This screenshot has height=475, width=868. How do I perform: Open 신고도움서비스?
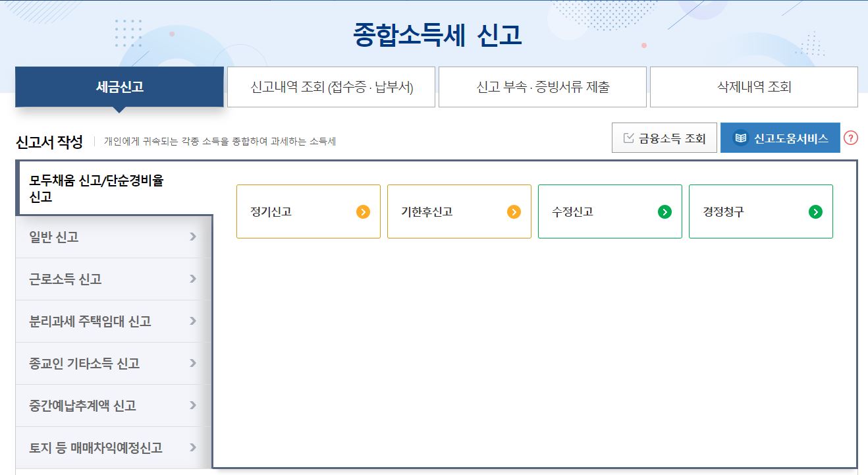coord(780,138)
